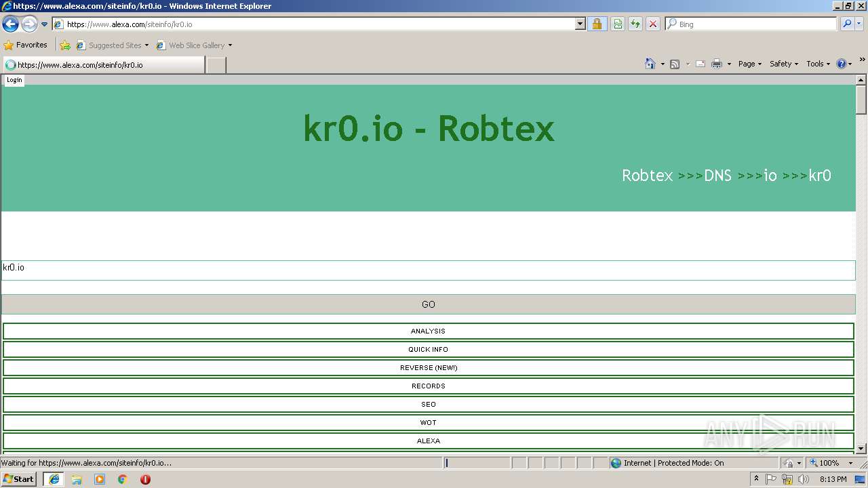Image resolution: width=868 pixels, height=488 pixels.
Task: Click the io breadcrumb link
Action: tap(770, 176)
